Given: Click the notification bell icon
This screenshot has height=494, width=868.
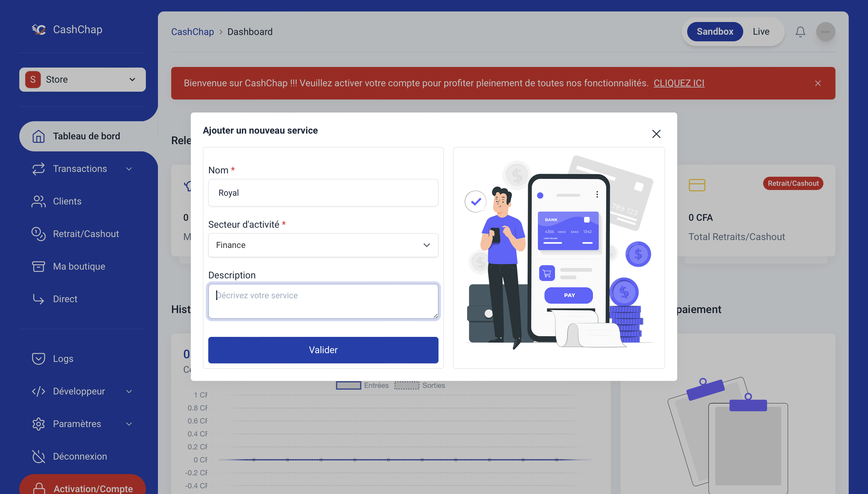Looking at the screenshot, I should click(x=800, y=32).
